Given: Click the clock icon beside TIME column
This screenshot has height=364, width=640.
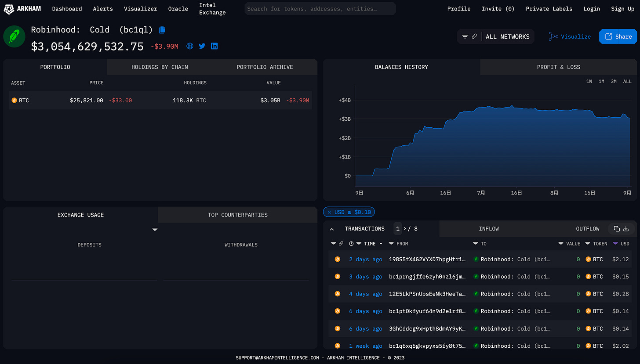Looking at the screenshot, I should point(351,244).
